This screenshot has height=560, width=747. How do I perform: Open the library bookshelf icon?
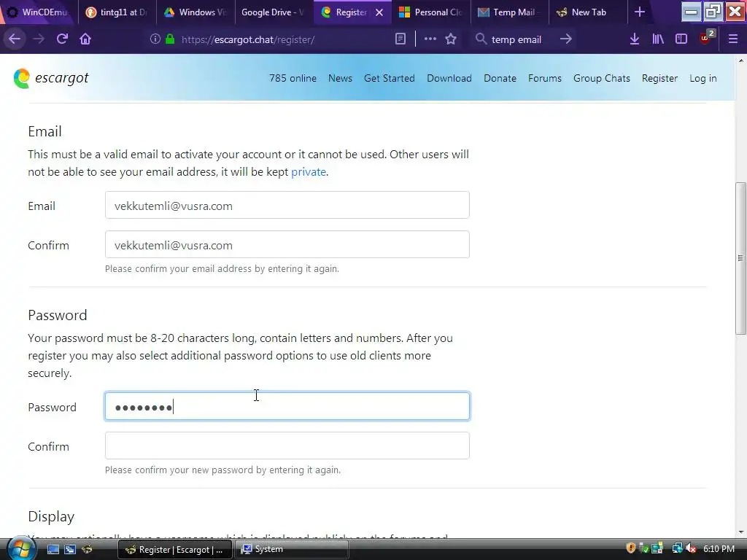(x=658, y=39)
